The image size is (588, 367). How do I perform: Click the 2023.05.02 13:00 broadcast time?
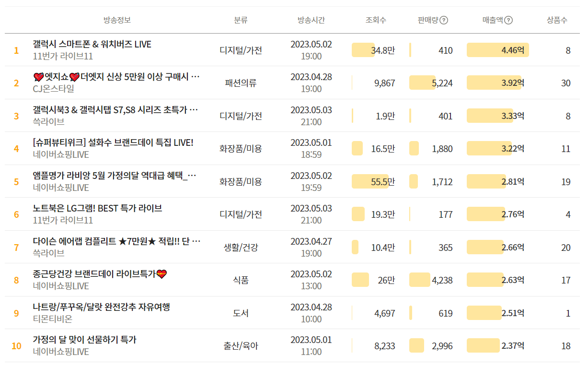click(x=311, y=280)
